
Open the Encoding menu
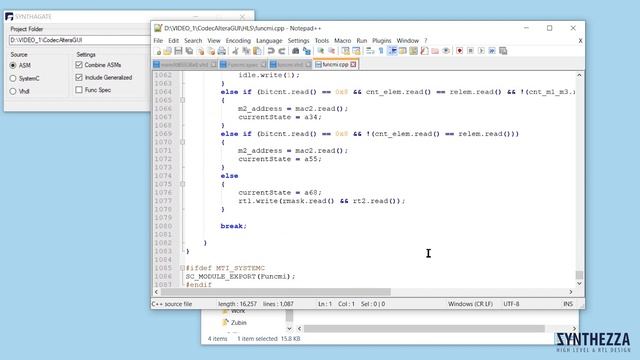[238, 41]
